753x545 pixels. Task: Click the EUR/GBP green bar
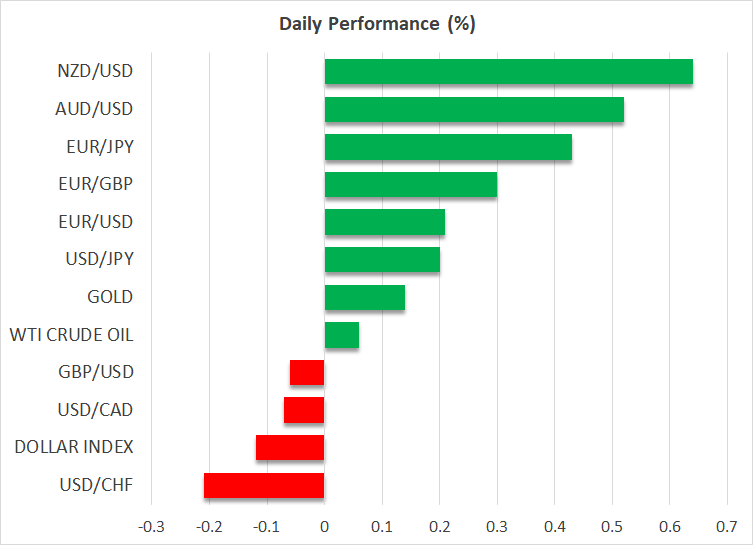click(x=410, y=185)
